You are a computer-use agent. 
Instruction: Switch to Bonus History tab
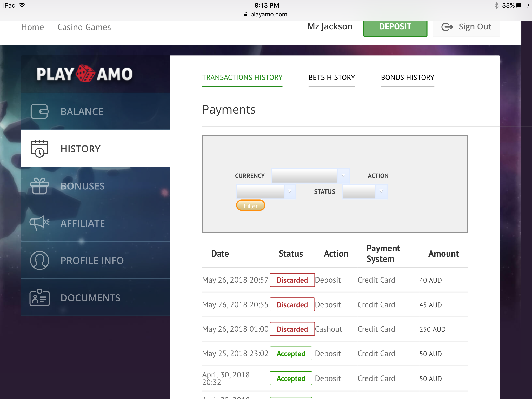(407, 78)
